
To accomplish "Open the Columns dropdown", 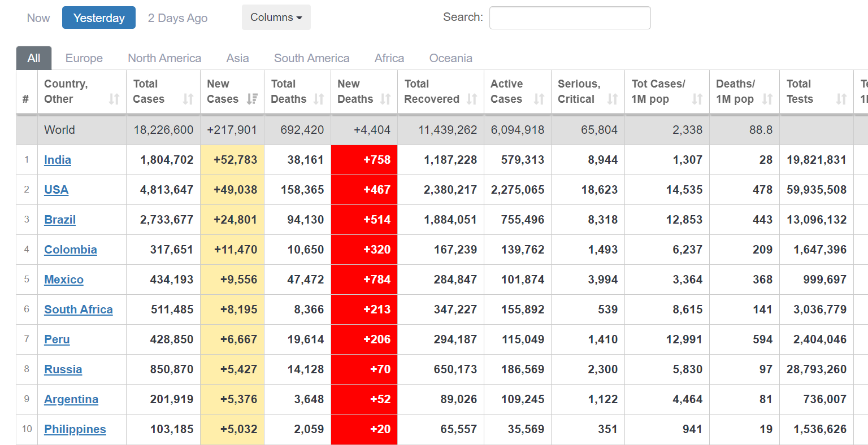I will 276,18.
